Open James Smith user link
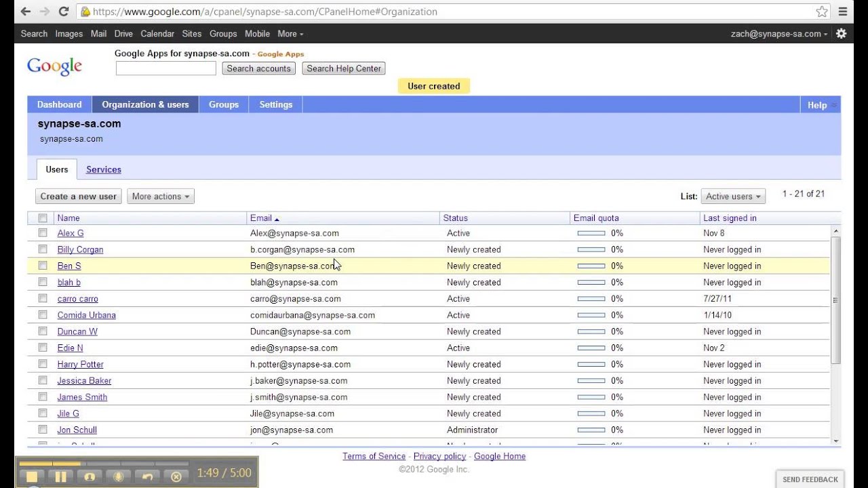 (82, 397)
